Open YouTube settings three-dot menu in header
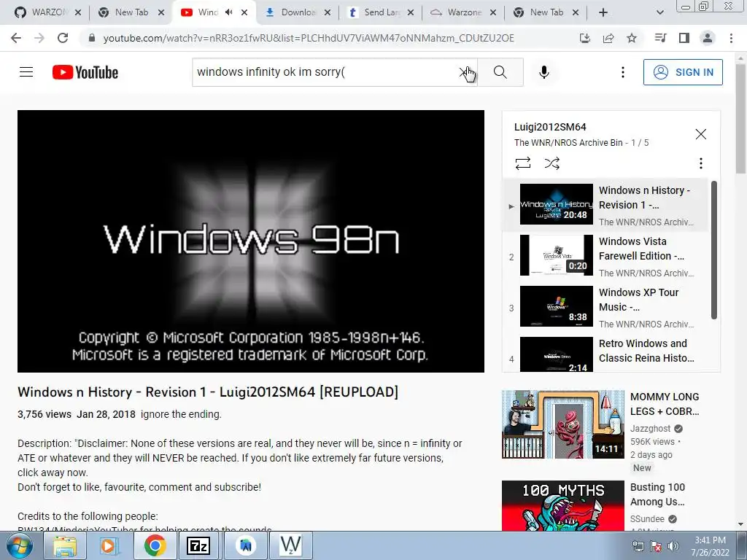 [623, 72]
